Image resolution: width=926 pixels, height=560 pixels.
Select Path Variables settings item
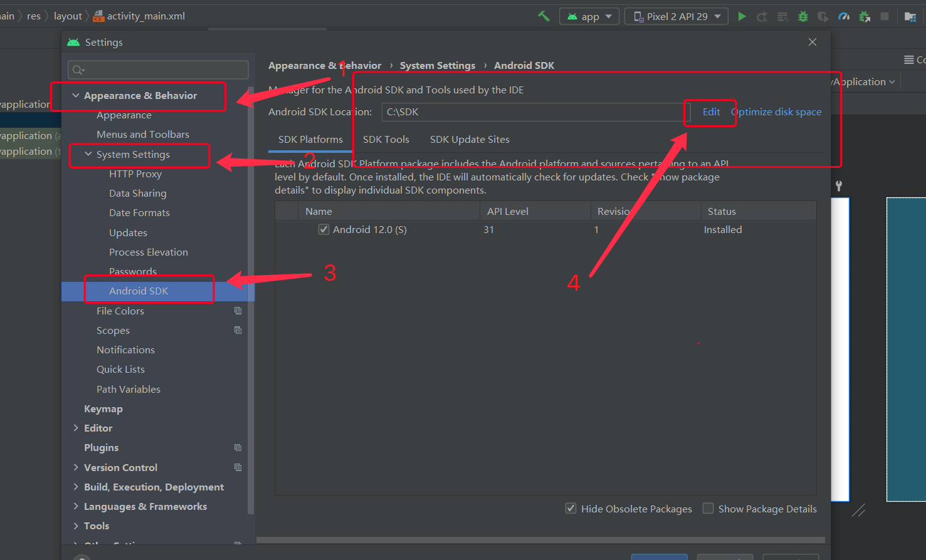(129, 389)
